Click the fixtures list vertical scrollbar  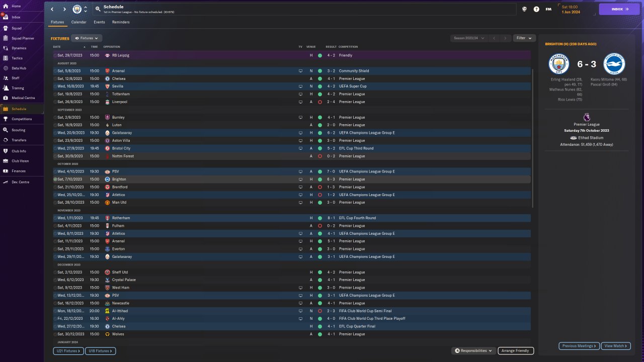click(x=532, y=138)
